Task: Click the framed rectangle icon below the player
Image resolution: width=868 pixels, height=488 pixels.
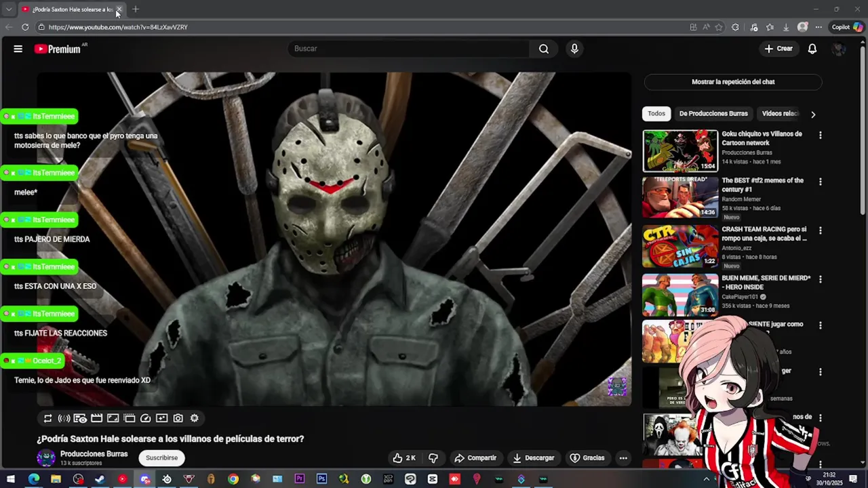Action: coord(129,419)
